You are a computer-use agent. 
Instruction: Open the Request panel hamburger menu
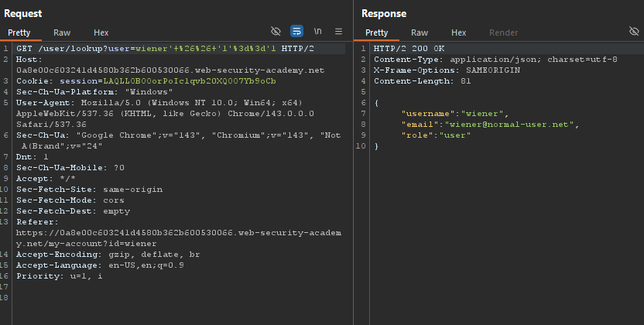[x=338, y=31]
